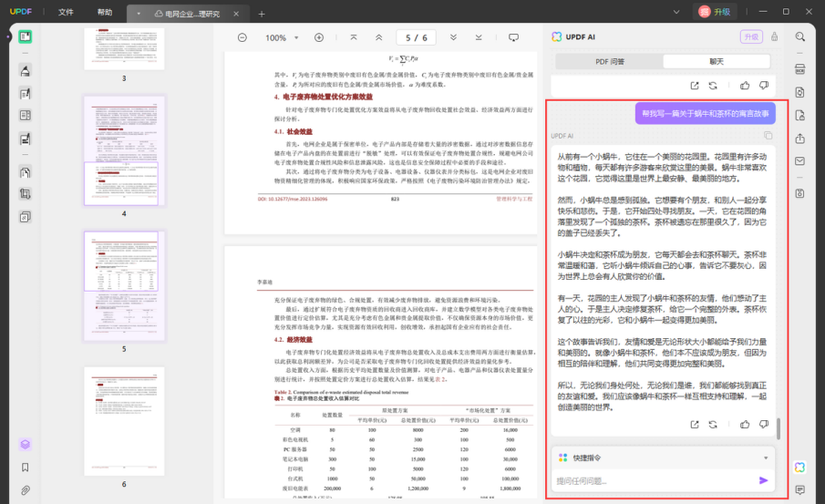Switch to the PDF 问答 tab
Screen dimensions: 825x504
(x=609, y=62)
